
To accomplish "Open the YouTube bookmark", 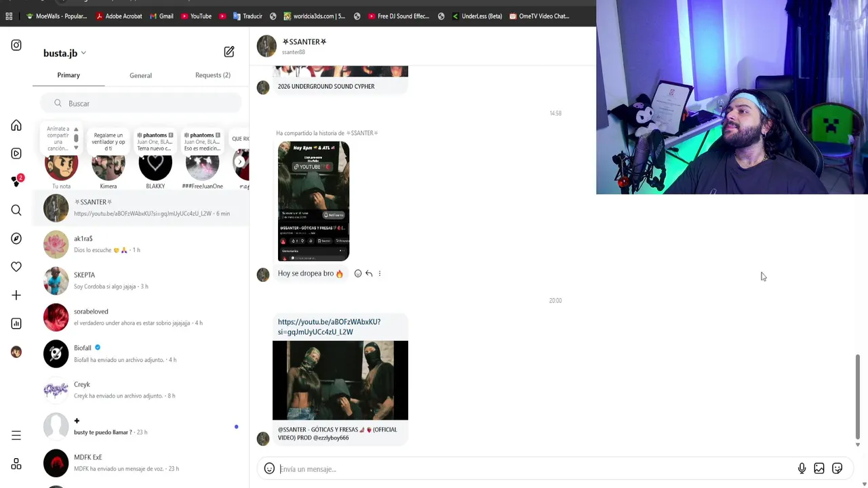I will 197,16.
